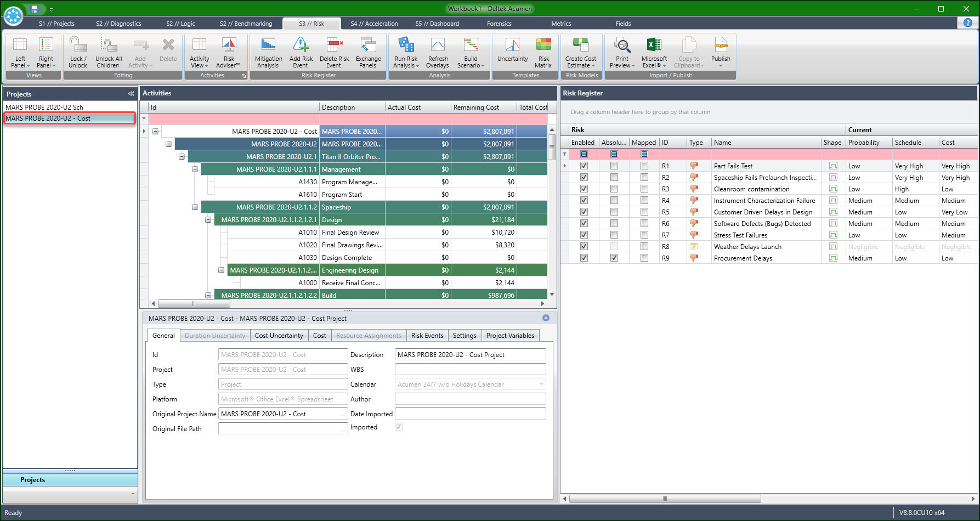Image resolution: width=980 pixels, height=521 pixels.
Task: Switch to the S5 // Dashboard tab
Action: 437,24
